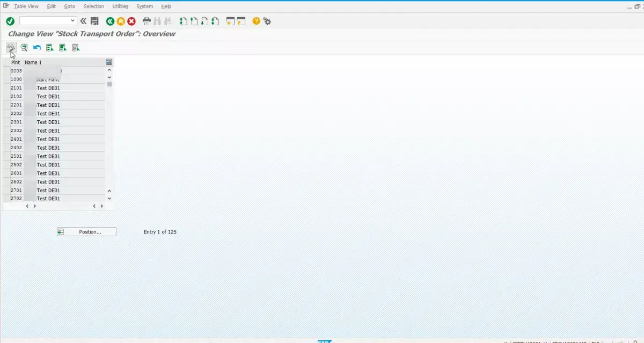Click the Generate Shortcut icon

point(241,21)
